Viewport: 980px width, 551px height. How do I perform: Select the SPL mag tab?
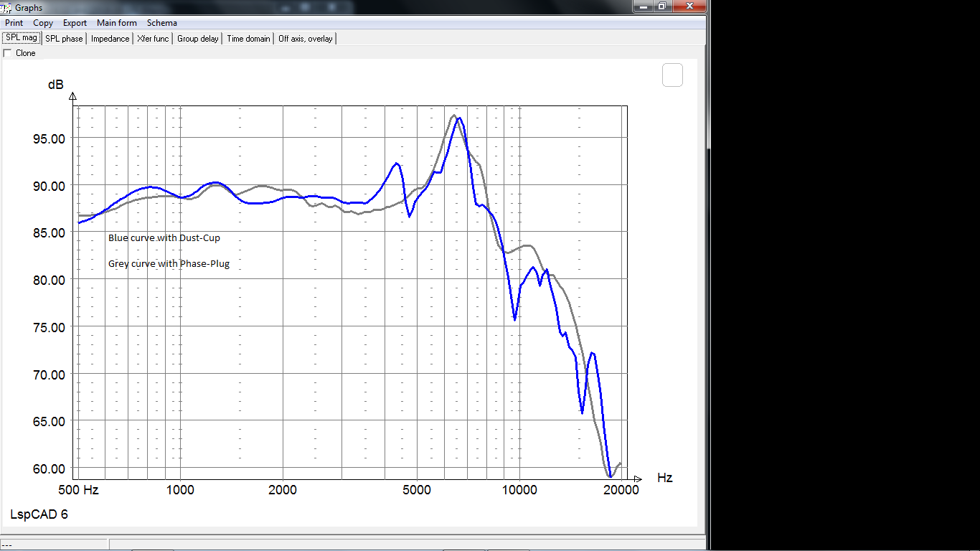coord(22,38)
